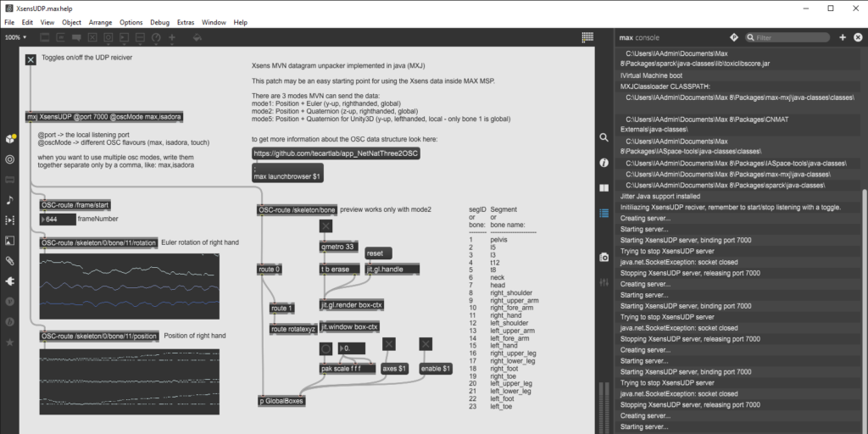The height and width of the screenshot is (434, 868).
Task: Add a new object box from toolbar
Action: click(44, 37)
